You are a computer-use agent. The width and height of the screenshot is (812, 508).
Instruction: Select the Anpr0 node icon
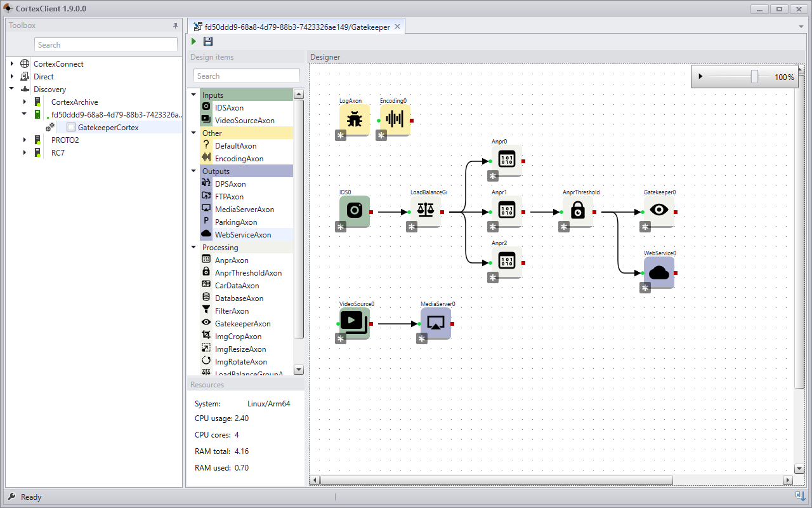tap(506, 160)
